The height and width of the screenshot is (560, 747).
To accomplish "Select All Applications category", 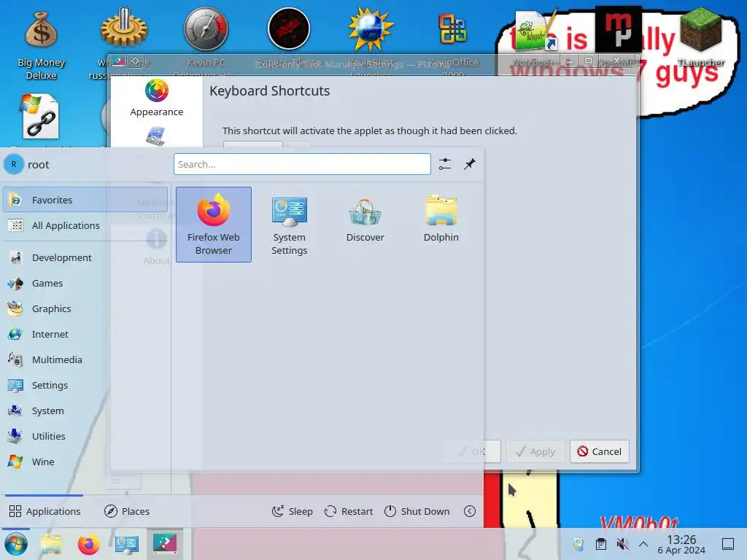I will [85, 226].
